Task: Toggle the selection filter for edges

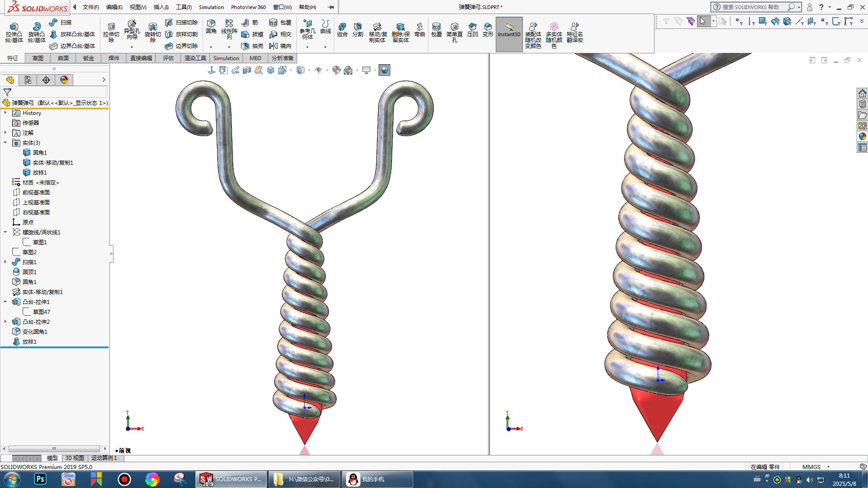Action: point(751,21)
